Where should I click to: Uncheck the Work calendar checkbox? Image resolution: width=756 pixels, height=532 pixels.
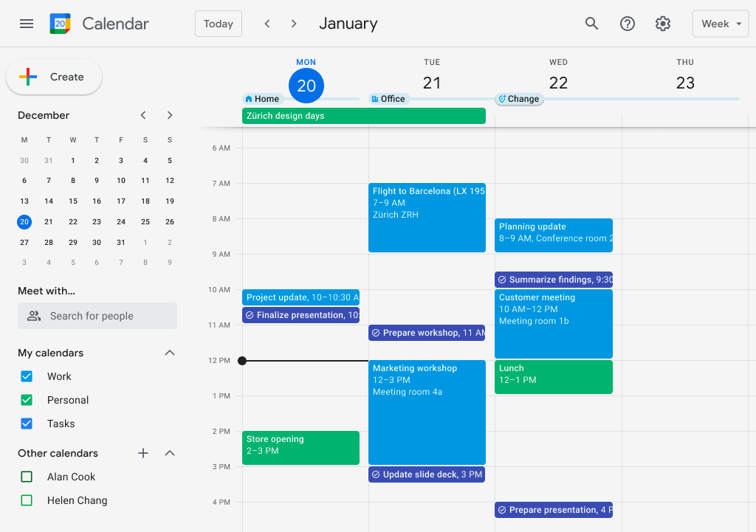coord(27,376)
